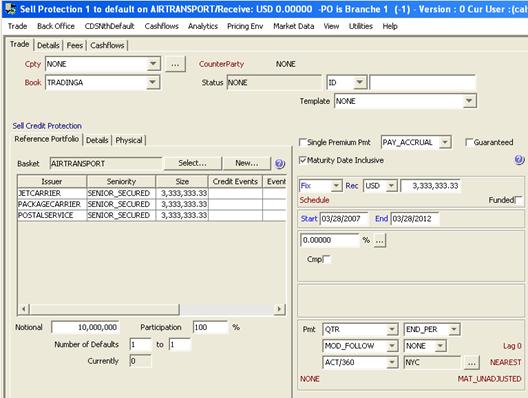Open the Book dropdown showing TRADINGA

click(x=153, y=82)
